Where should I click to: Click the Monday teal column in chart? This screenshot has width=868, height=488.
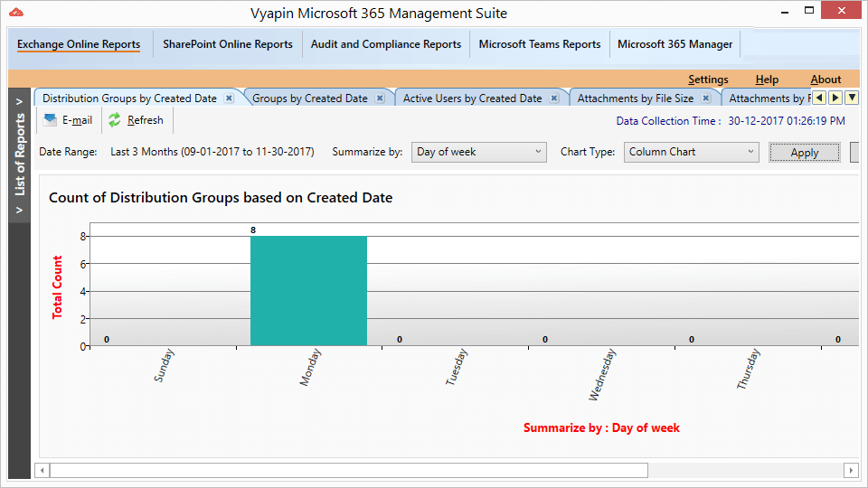coord(308,291)
